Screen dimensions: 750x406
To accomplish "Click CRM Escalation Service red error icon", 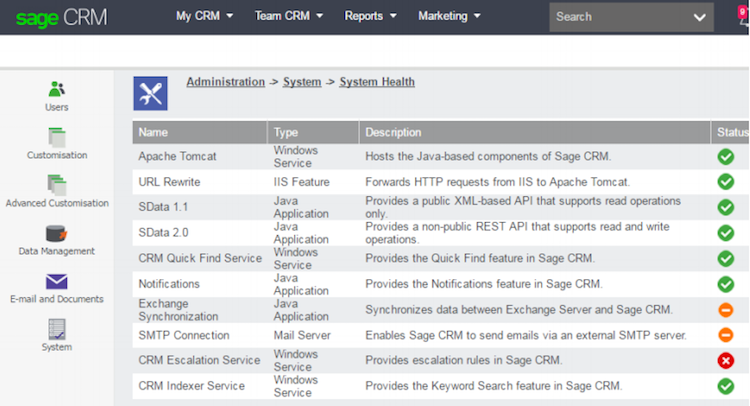I will point(726,361).
